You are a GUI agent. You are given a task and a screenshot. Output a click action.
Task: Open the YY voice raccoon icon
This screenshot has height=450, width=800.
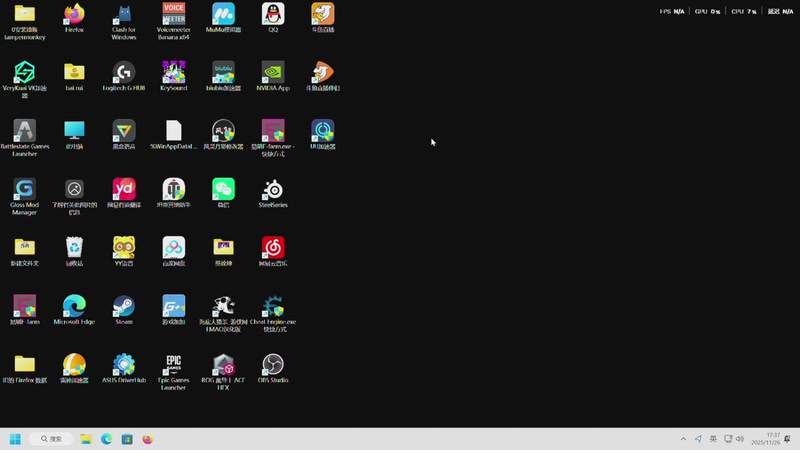[x=124, y=252]
